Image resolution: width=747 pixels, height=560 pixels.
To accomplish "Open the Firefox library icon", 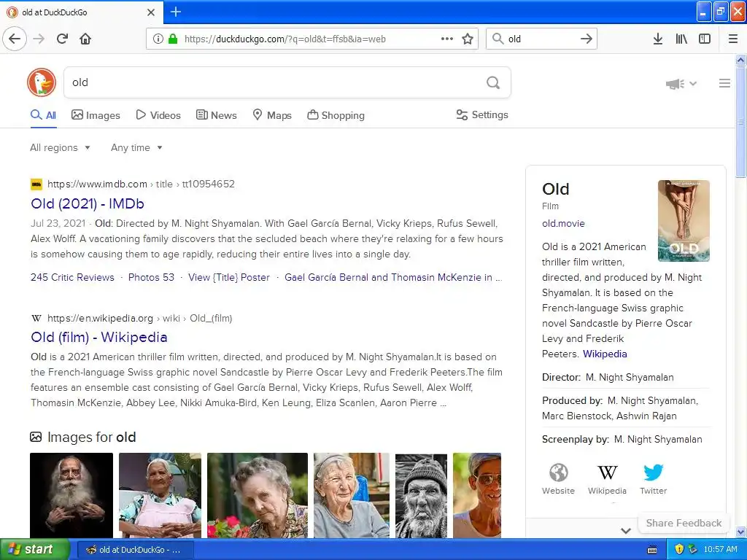I will [x=681, y=39].
